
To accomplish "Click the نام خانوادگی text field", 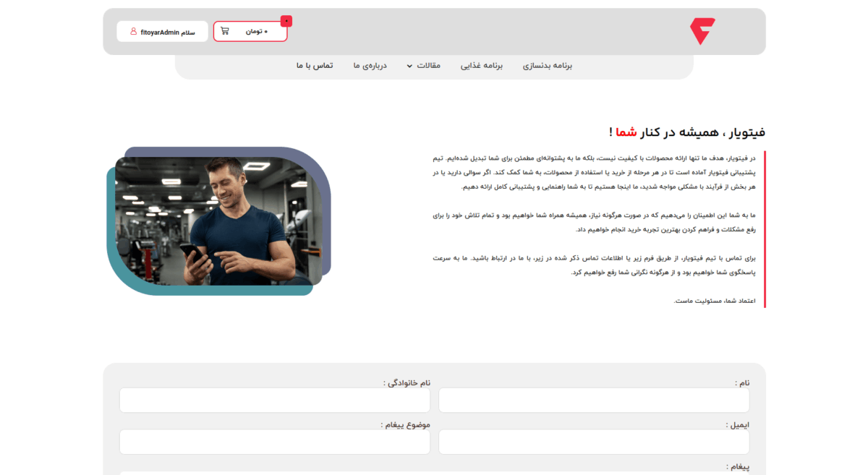I will click(275, 401).
